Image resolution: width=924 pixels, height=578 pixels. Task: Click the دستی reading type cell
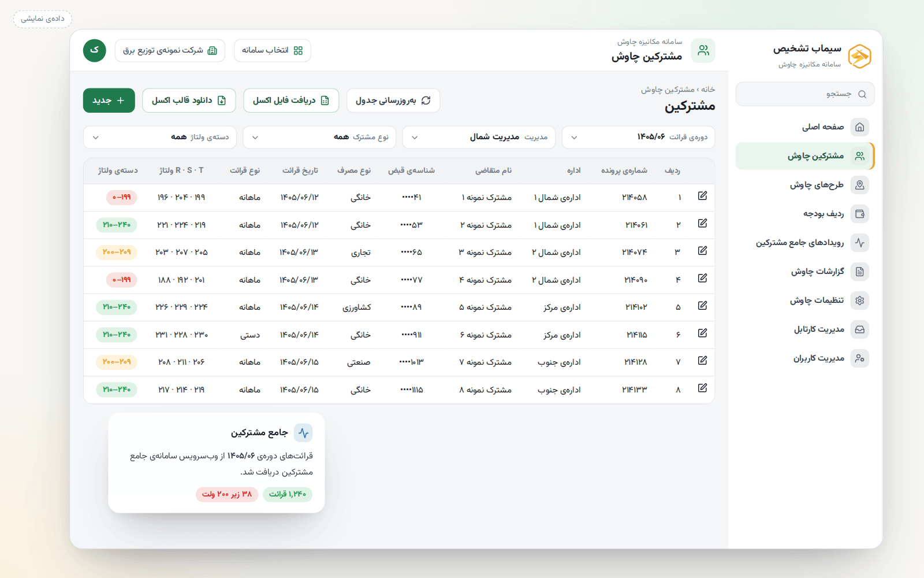pyautogui.click(x=250, y=335)
